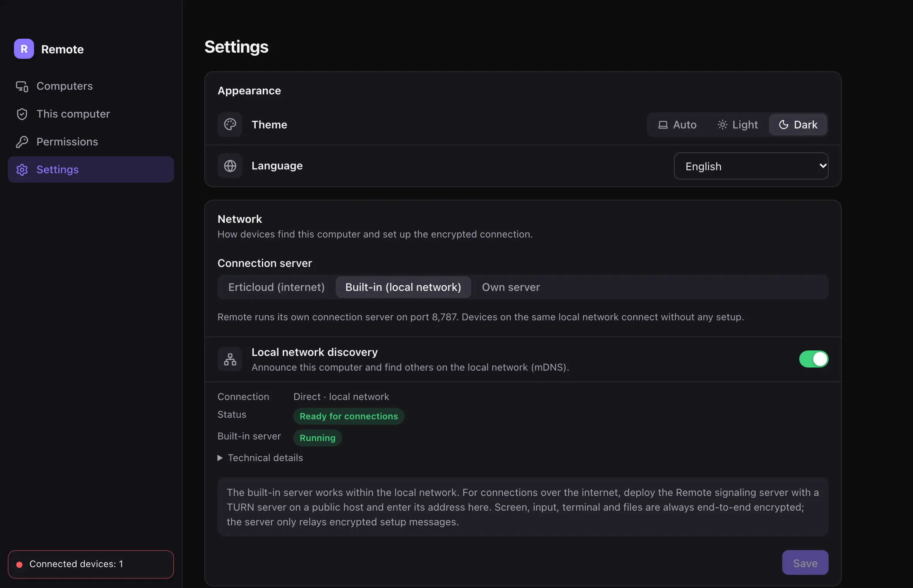Expand the Technical details disclosure

coord(260,458)
